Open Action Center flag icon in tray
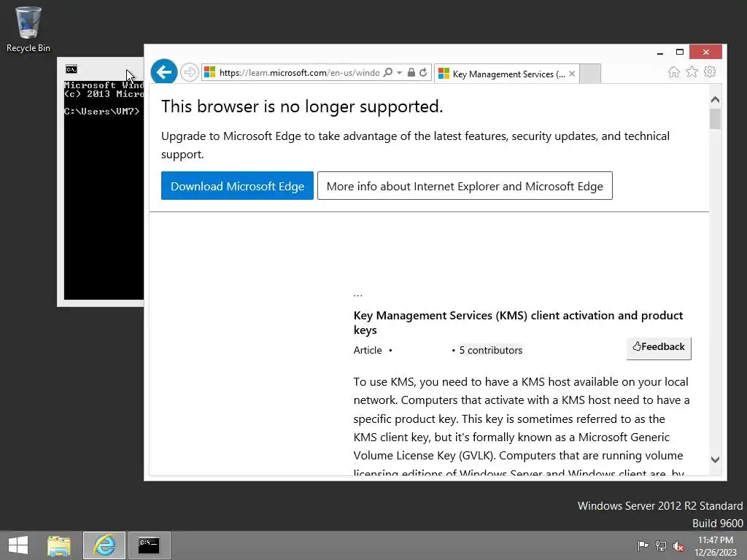Viewport: 747px width, 560px height. (643, 545)
